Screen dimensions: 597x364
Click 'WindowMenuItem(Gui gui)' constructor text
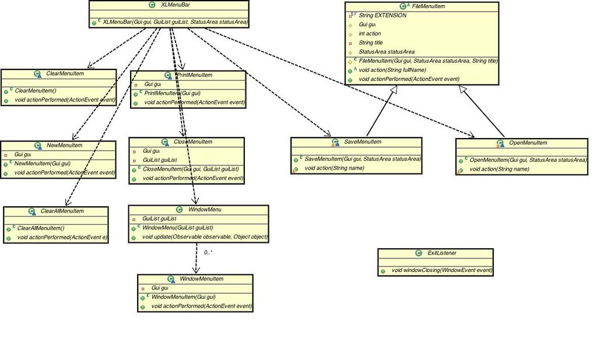click(x=184, y=297)
